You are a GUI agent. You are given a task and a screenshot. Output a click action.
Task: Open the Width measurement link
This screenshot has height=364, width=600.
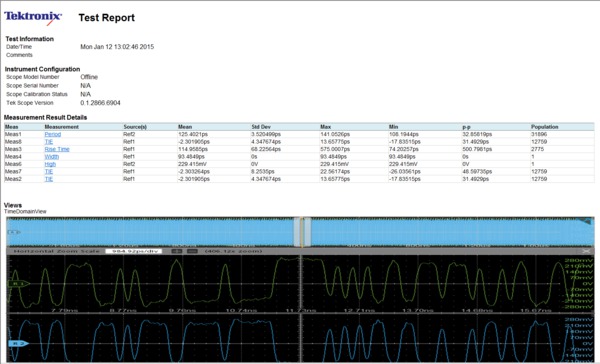(x=51, y=157)
